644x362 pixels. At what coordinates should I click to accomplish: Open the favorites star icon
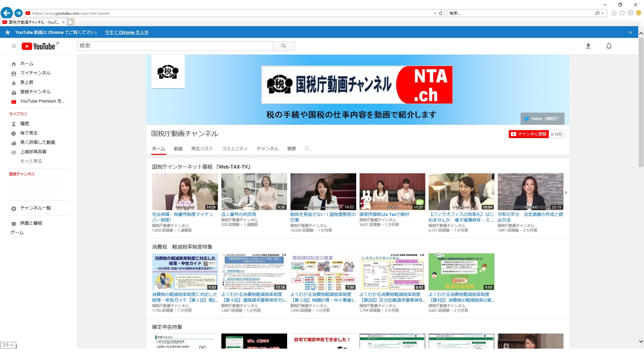tap(622, 13)
